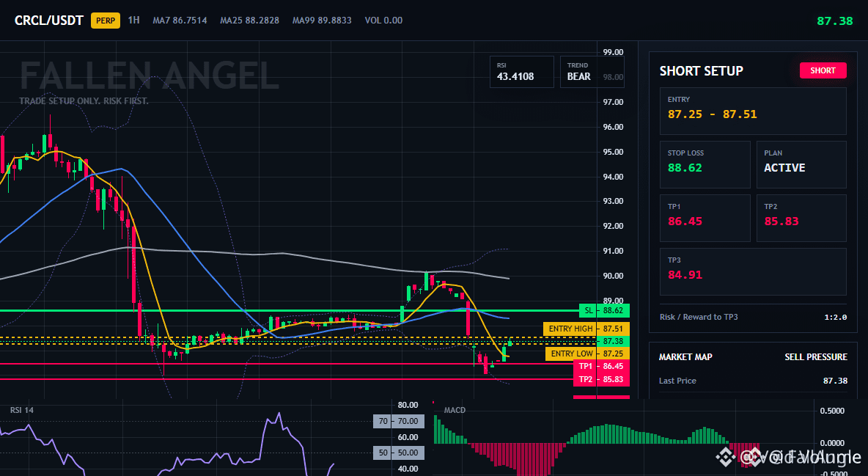Click the RSI 14 panel label
Viewport: 868px width, 476px height.
click(x=21, y=410)
